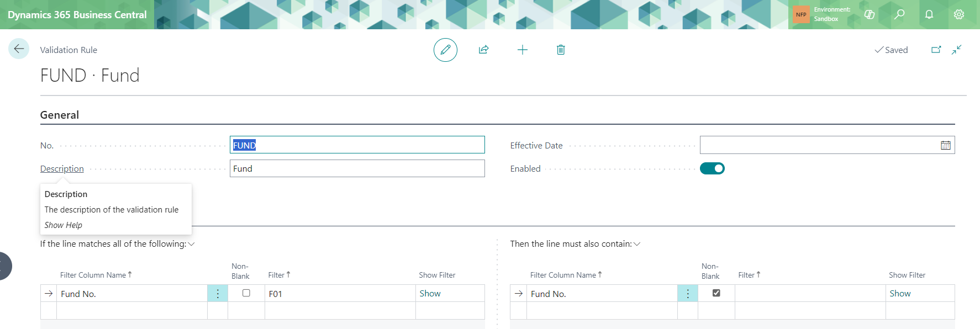Click left grid Fund No. cell
The width and height of the screenshot is (980, 329).
point(132,294)
